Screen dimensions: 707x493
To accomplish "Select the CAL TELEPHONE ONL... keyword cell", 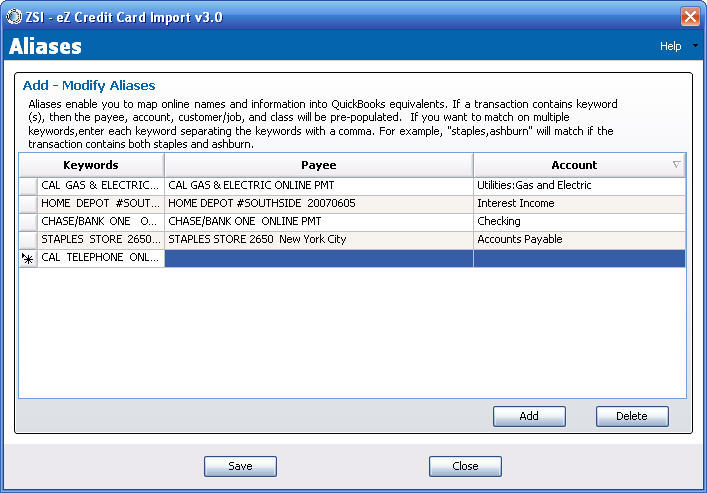I will [101, 258].
